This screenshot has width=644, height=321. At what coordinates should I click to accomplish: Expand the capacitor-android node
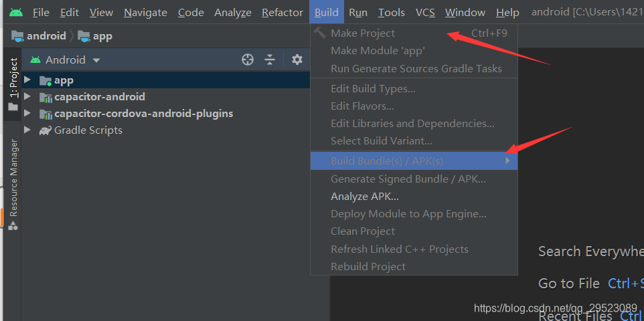tap(27, 96)
